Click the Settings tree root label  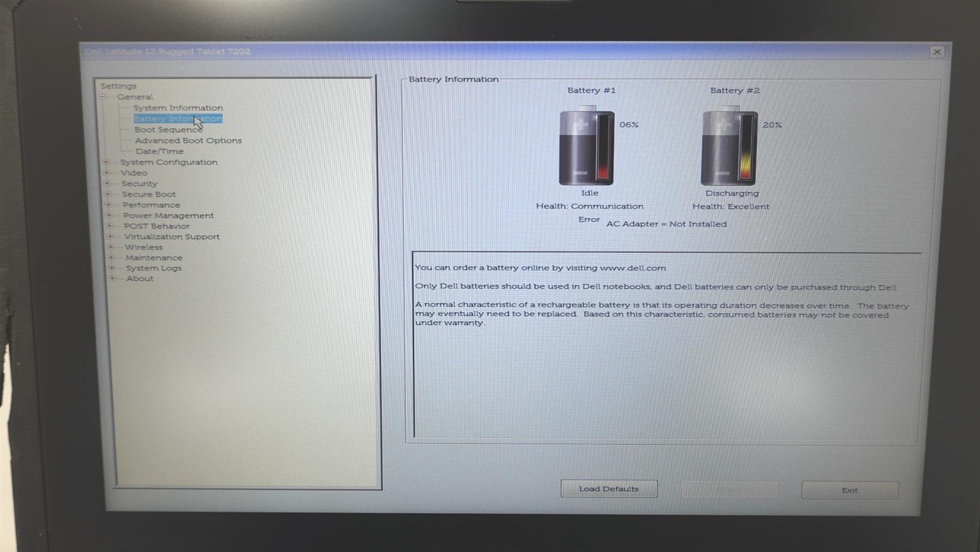click(118, 86)
